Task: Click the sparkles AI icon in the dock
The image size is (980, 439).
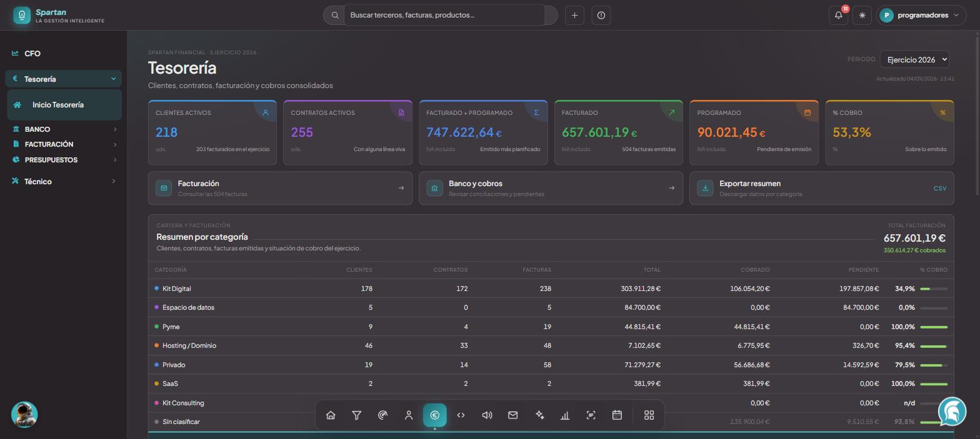Action: [539, 415]
